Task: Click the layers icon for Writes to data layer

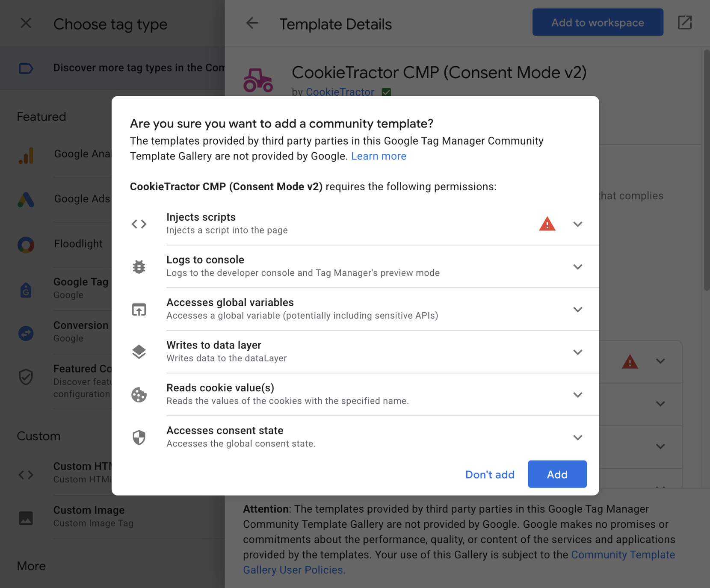Action: tap(139, 352)
